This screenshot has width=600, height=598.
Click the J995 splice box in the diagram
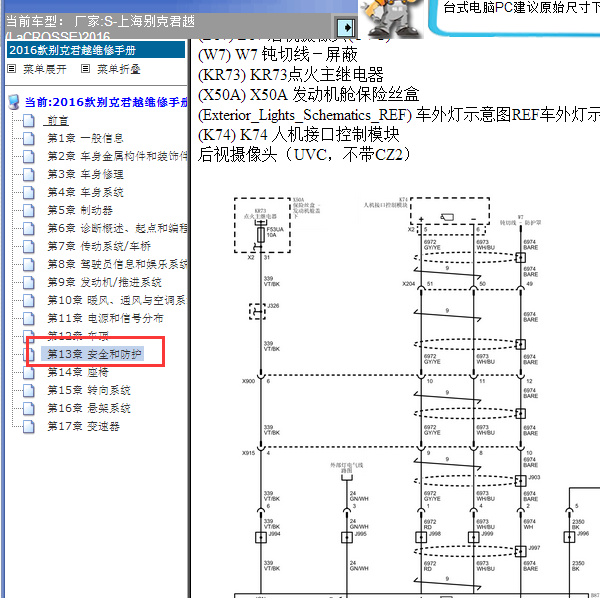pos(347,537)
